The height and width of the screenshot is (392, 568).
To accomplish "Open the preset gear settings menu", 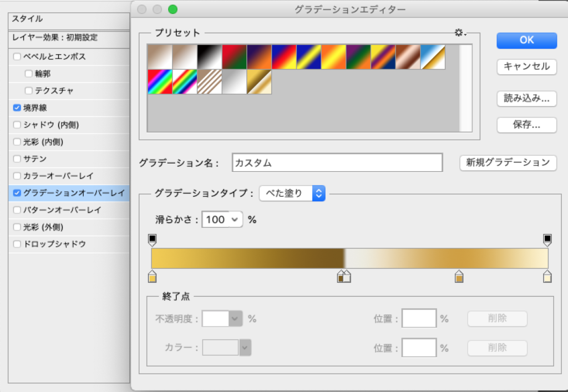I will pos(460,33).
